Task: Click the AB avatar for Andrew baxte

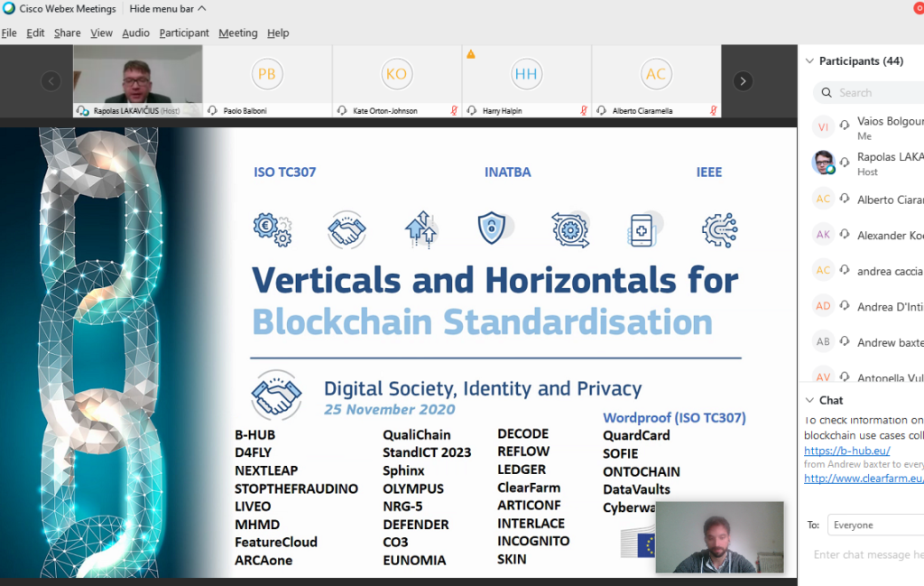Action: (x=823, y=341)
